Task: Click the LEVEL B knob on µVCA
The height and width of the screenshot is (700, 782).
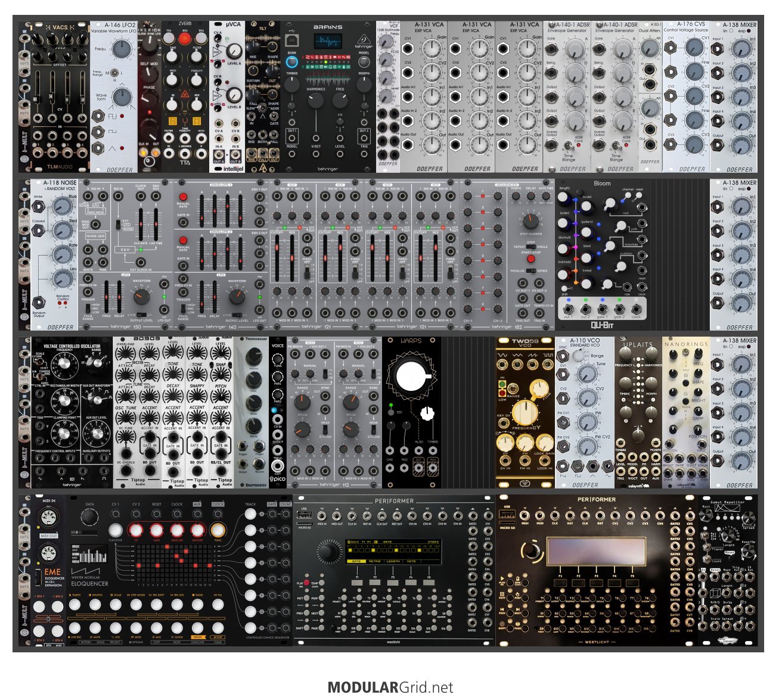Action: (234, 95)
